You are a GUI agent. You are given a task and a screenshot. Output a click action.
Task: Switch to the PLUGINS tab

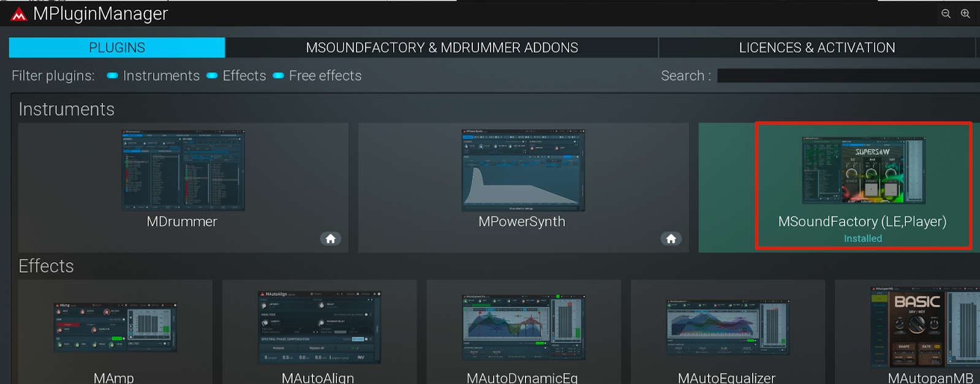click(x=117, y=48)
